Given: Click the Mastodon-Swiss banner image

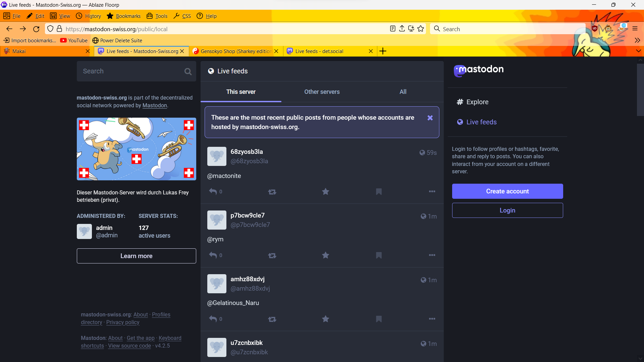Looking at the screenshot, I should 136,149.
